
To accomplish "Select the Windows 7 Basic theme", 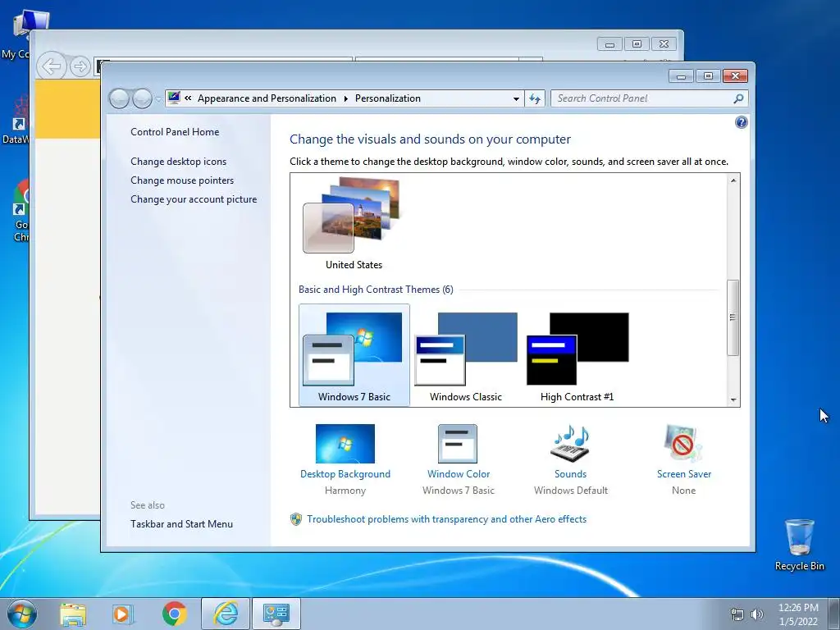I will click(x=354, y=355).
